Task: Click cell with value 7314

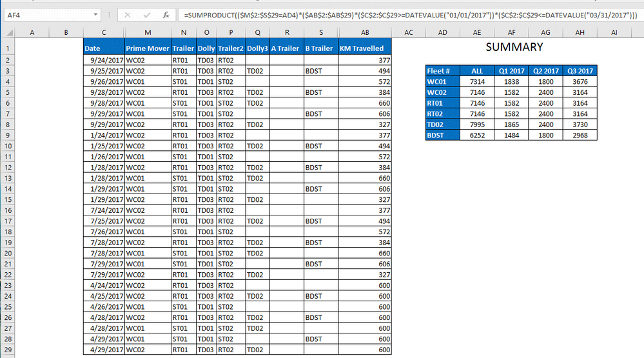Action: 477,82
